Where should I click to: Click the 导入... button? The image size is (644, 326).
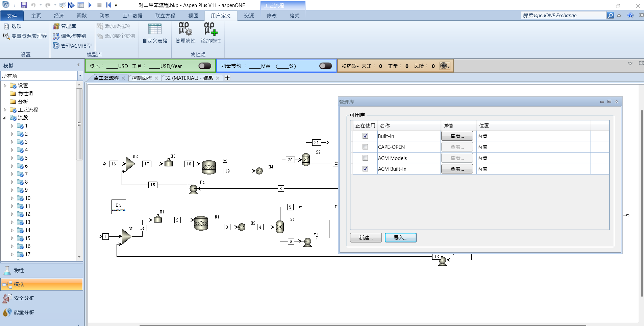point(401,237)
